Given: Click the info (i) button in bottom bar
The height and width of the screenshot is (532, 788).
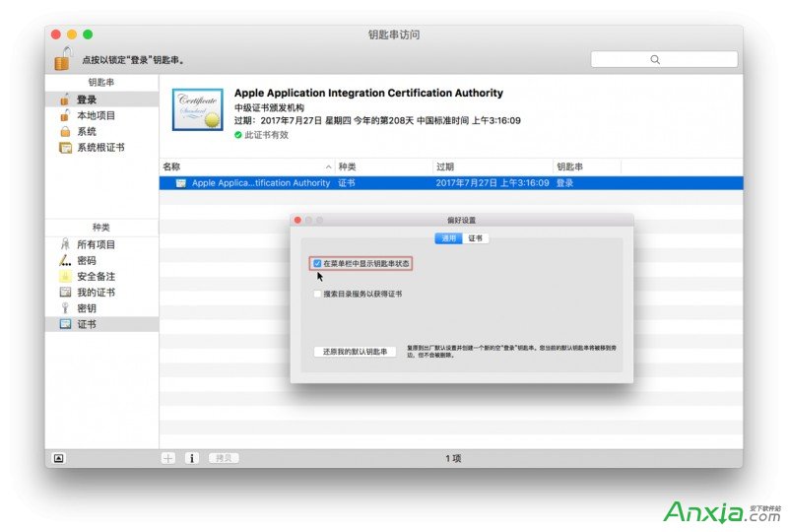Looking at the screenshot, I should coord(191,458).
